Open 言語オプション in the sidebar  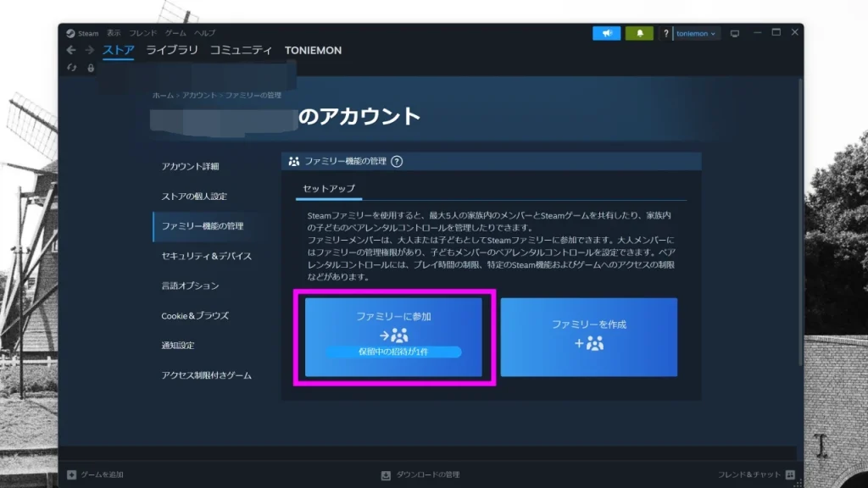click(191, 286)
